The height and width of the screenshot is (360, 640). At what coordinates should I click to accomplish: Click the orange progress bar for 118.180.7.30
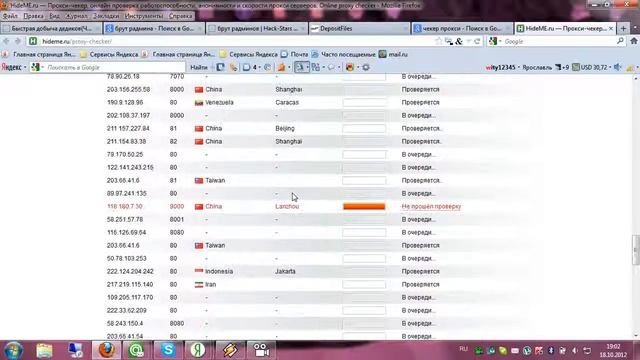[364, 207]
